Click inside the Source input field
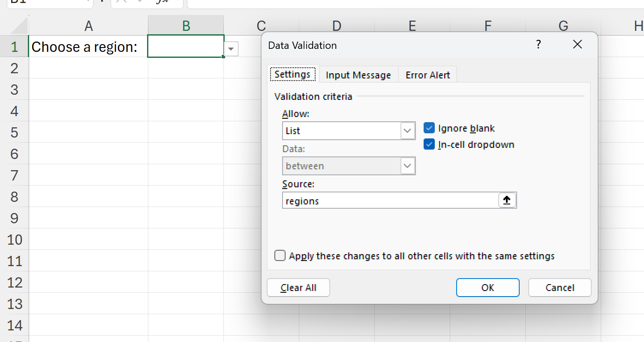644x342 pixels. [x=390, y=200]
